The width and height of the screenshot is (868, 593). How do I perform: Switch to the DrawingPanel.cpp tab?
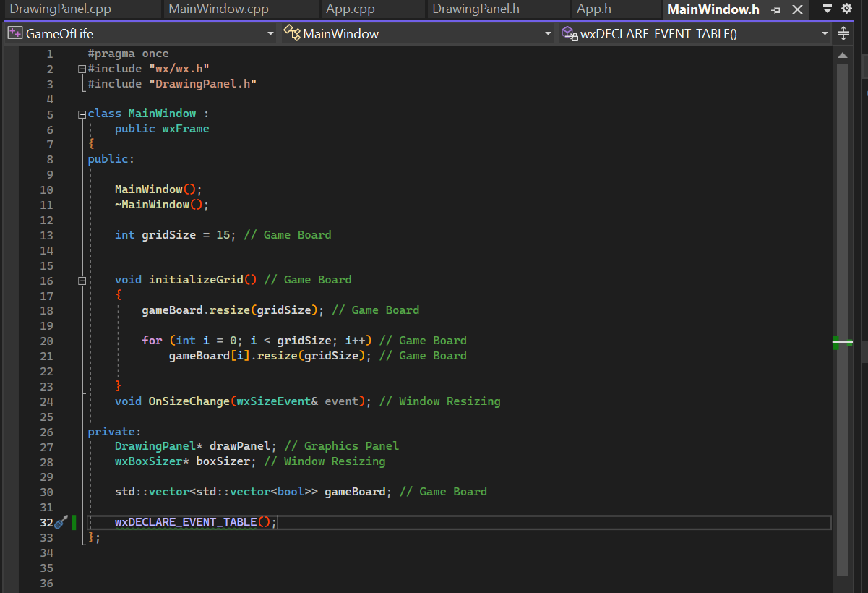pyautogui.click(x=81, y=9)
